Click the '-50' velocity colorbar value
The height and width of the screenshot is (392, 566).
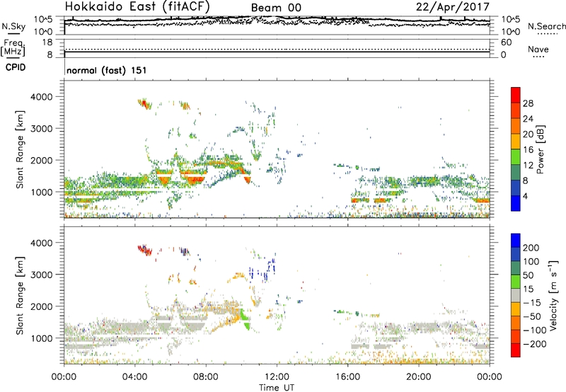coord(532,316)
